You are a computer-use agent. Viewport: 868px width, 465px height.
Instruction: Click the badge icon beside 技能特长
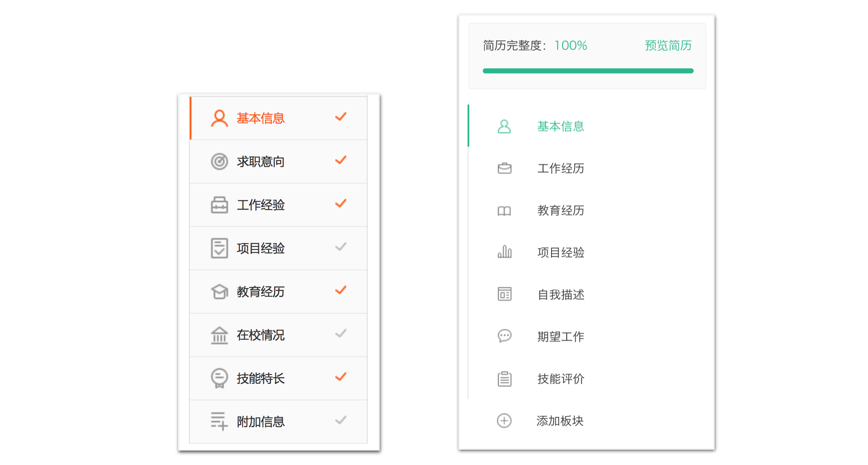(x=219, y=378)
